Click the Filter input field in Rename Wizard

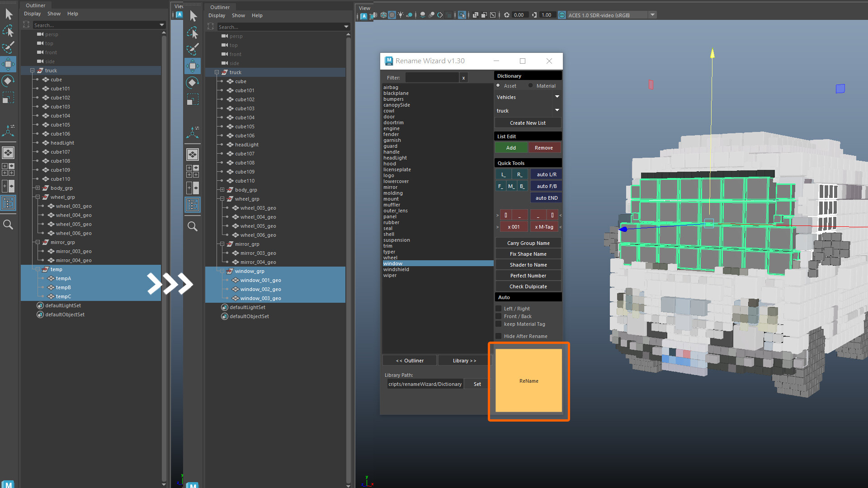click(432, 77)
